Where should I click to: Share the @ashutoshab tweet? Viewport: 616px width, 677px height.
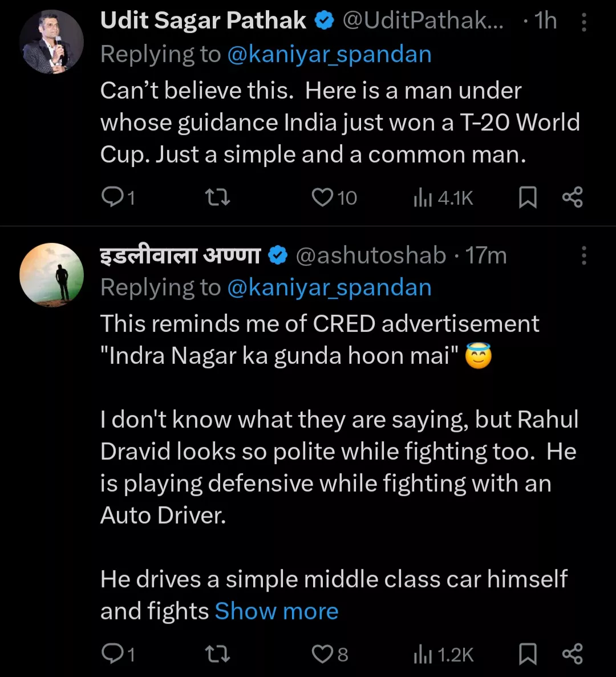pos(572,654)
